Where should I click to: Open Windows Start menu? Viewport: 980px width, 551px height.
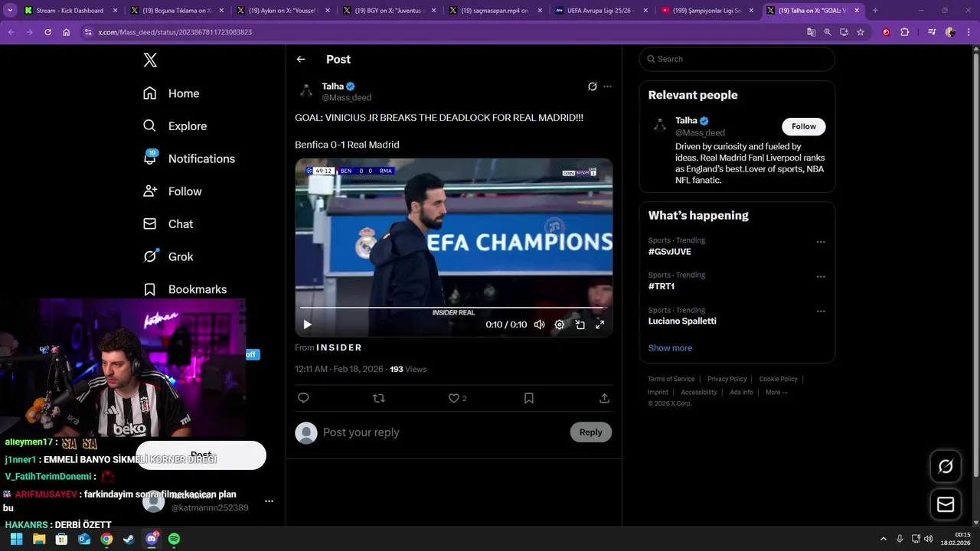point(16,540)
